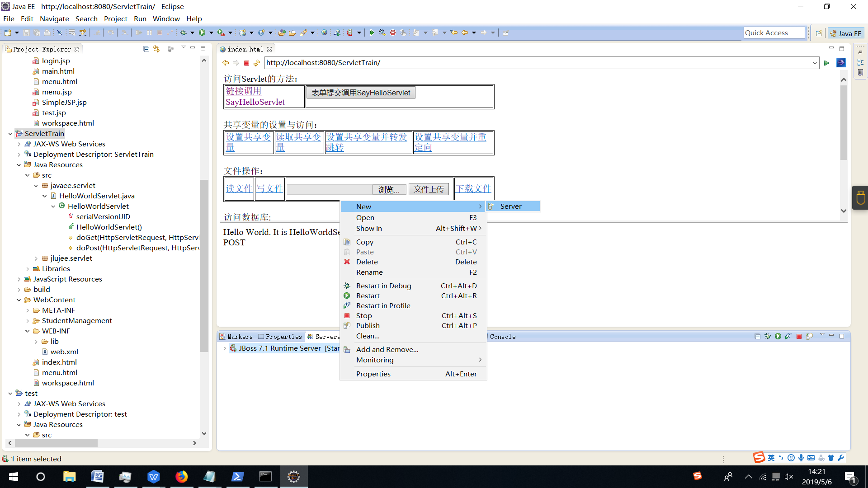Open Web Browser globe icon in toolbar
Screen dimensions: 868x488
pos(324,33)
